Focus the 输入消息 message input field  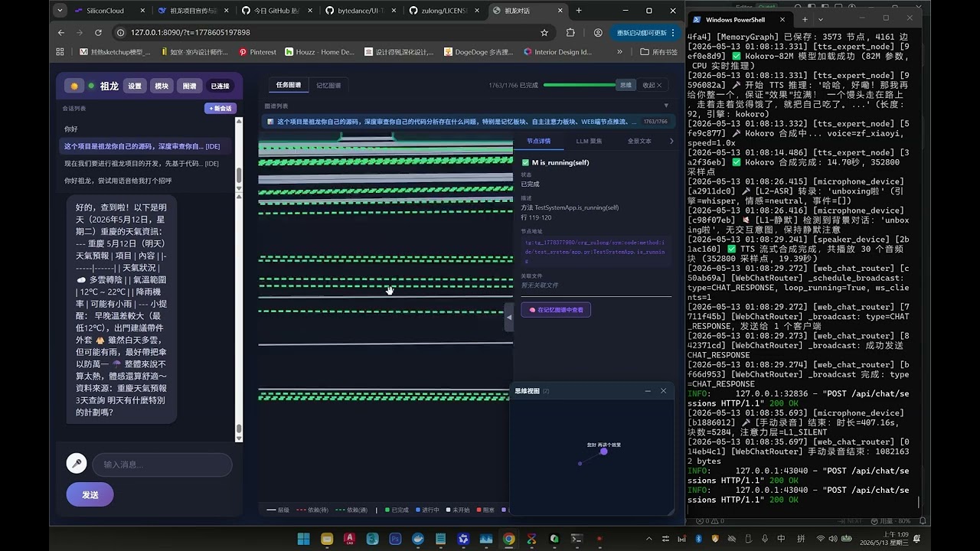click(162, 465)
